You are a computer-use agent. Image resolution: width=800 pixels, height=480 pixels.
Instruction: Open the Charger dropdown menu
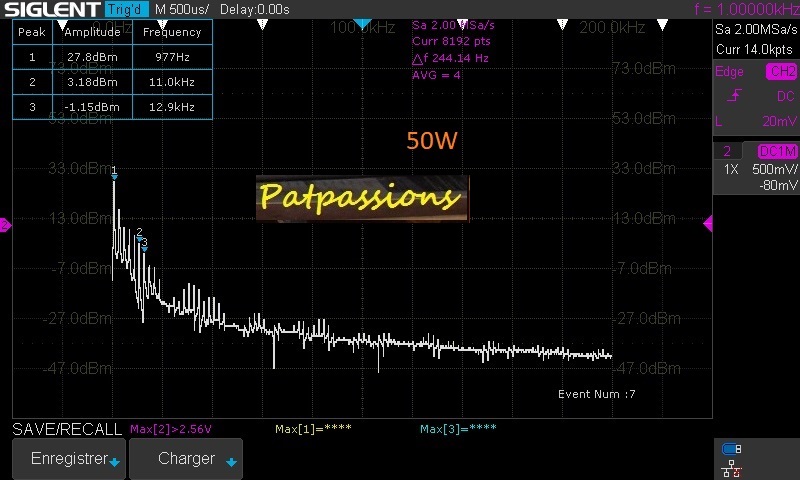pyautogui.click(x=186, y=459)
